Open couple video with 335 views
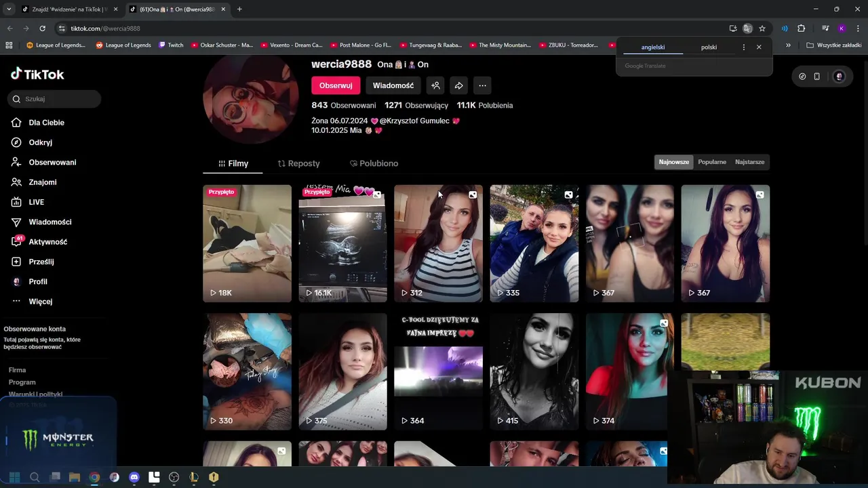868x488 pixels. coord(534,243)
